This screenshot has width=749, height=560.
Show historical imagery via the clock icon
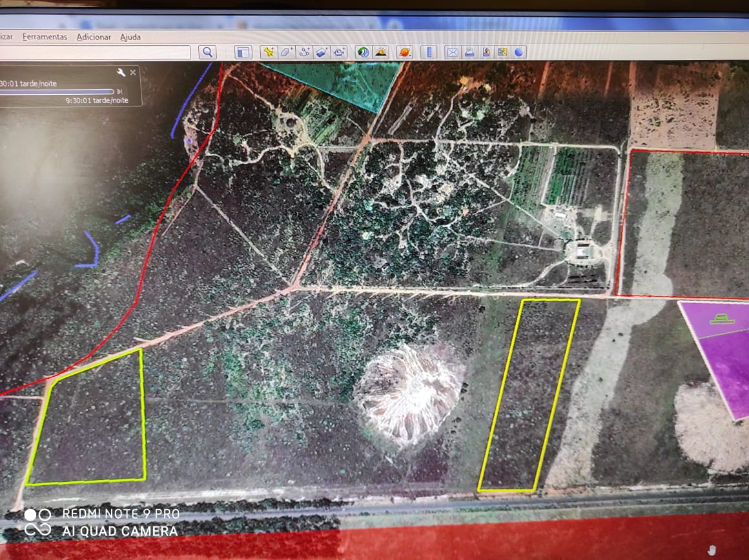[x=363, y=52]
